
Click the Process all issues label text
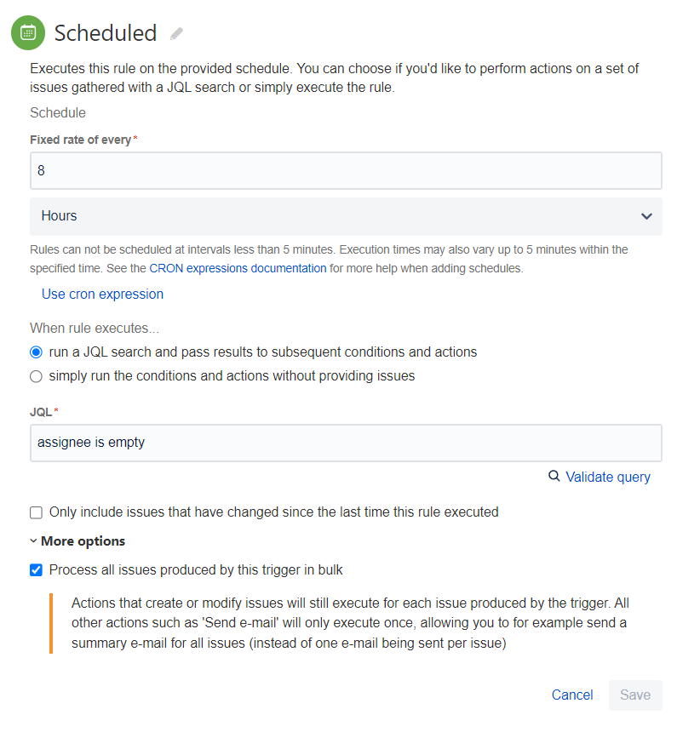[196, 570]
